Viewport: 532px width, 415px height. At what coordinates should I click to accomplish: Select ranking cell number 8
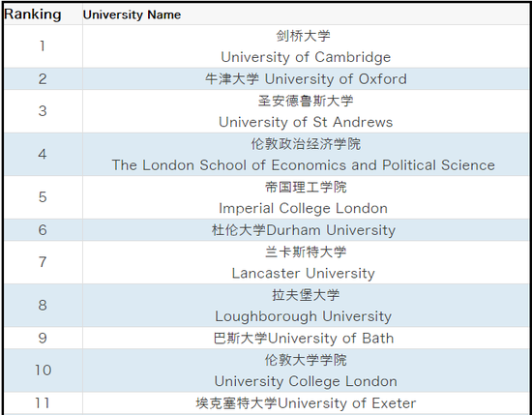44,306
